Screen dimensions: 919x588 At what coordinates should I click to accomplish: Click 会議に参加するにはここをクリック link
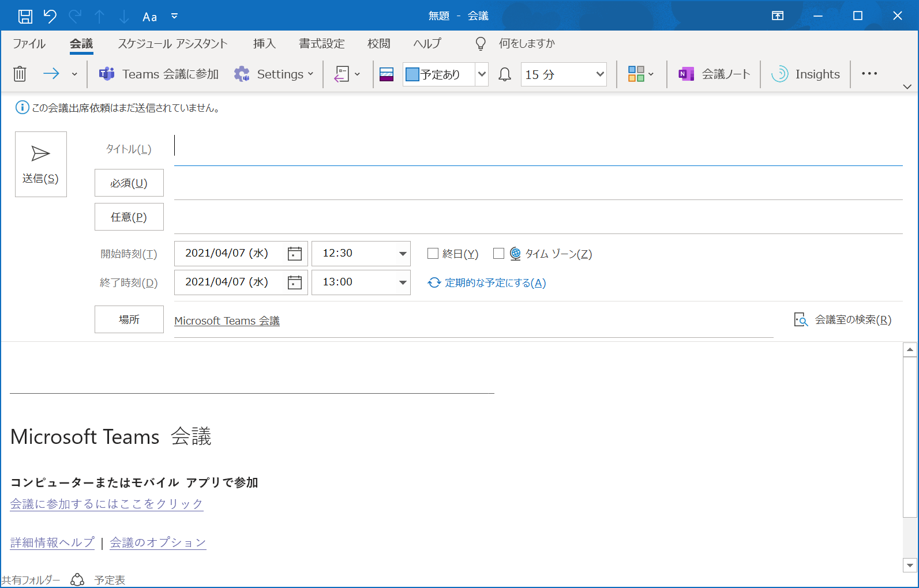tap(107, 504)
